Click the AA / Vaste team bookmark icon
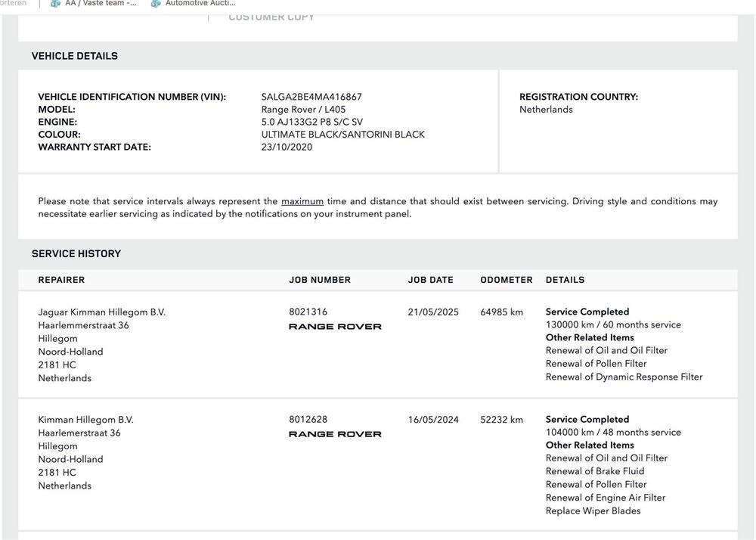Image resolution: width=756 pixels, height=540 pixels. 56,3
